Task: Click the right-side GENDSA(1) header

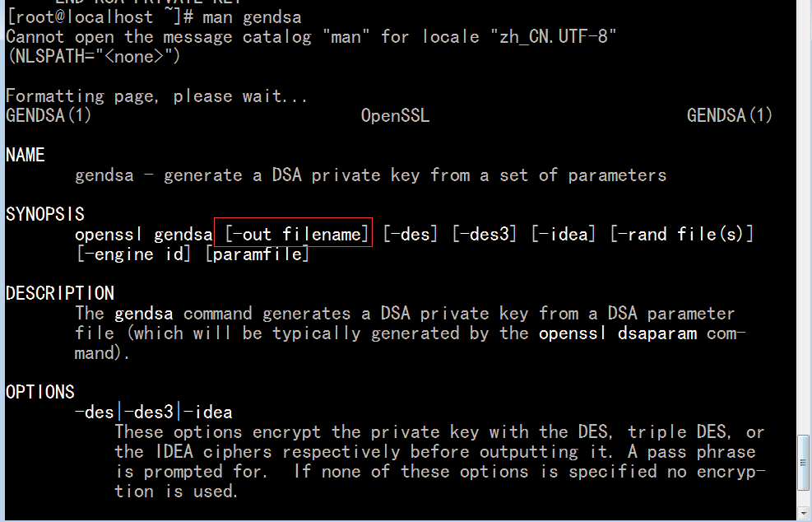Action: click(x=729, y=115)
